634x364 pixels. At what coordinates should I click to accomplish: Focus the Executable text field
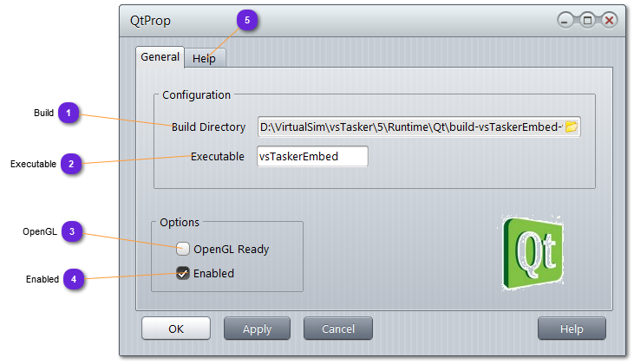click(x=312, y=156)
